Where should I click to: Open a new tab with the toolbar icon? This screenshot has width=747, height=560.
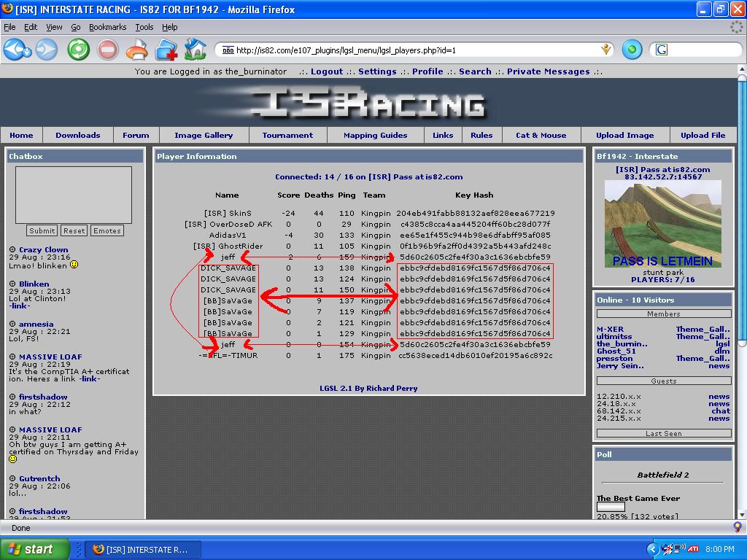pos(166,50)
